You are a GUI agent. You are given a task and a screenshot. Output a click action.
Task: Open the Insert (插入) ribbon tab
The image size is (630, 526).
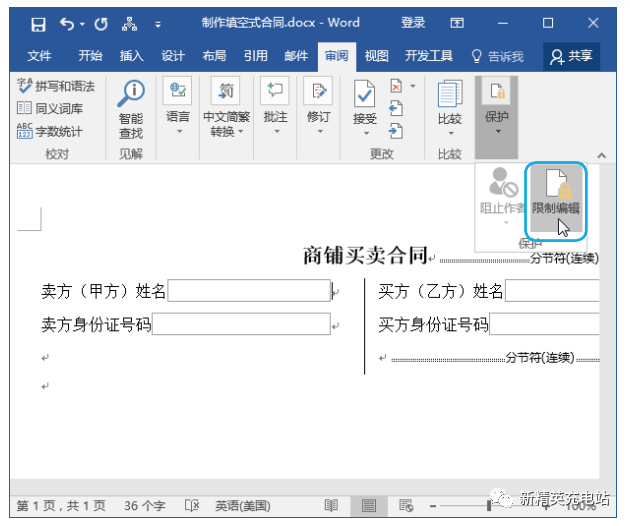pyautogui.click(x=131, y=56)
